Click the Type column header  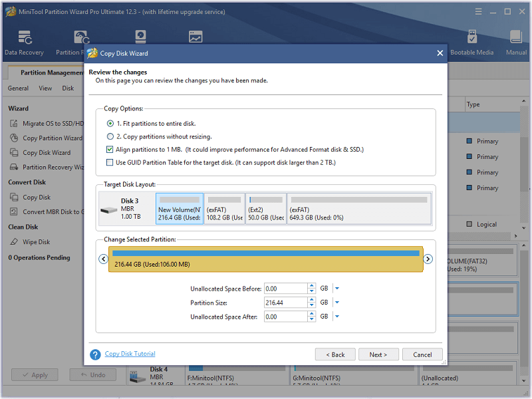[x=473, y=104]
